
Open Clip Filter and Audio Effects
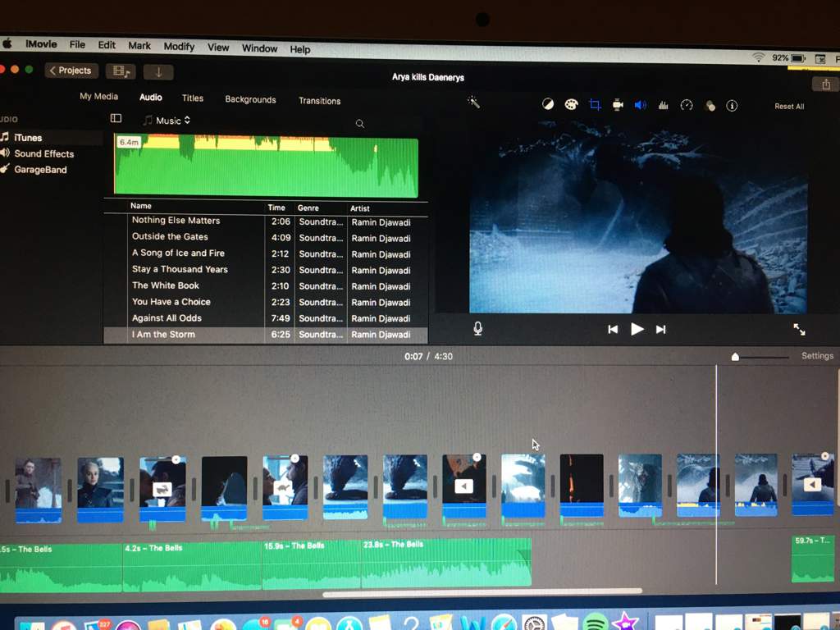(710, 106)
